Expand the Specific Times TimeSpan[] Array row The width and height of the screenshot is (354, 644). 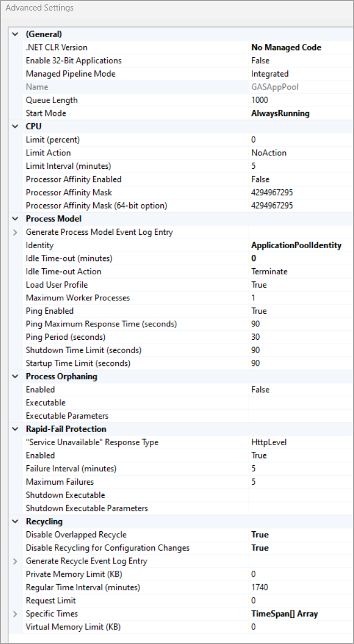tap(15, 613)
